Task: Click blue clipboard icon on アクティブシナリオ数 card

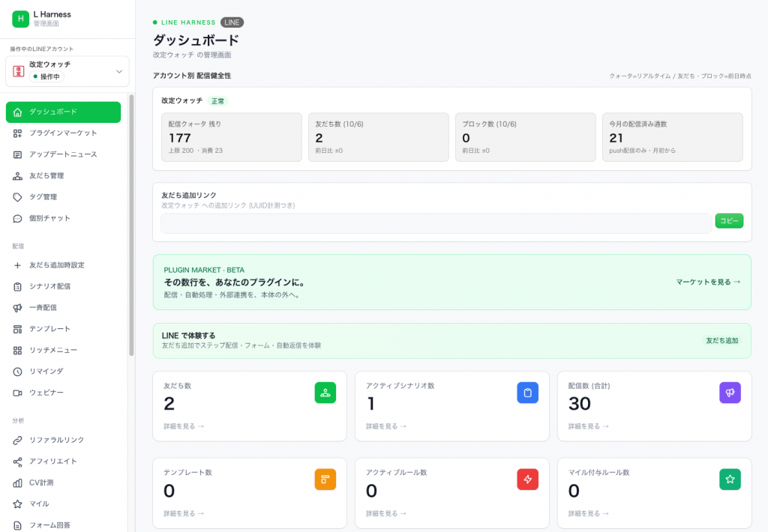Action: [x=527, y=393]
